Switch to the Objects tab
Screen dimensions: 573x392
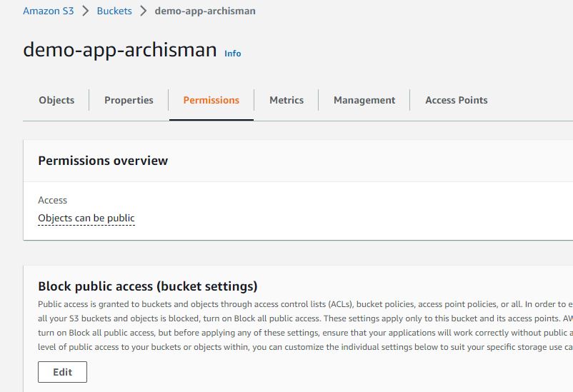pos(56,100)
